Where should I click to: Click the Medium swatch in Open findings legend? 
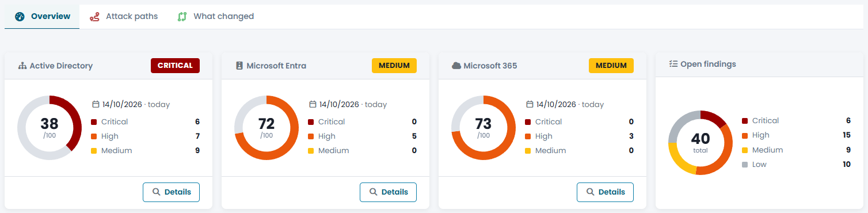tap(745, 150)
